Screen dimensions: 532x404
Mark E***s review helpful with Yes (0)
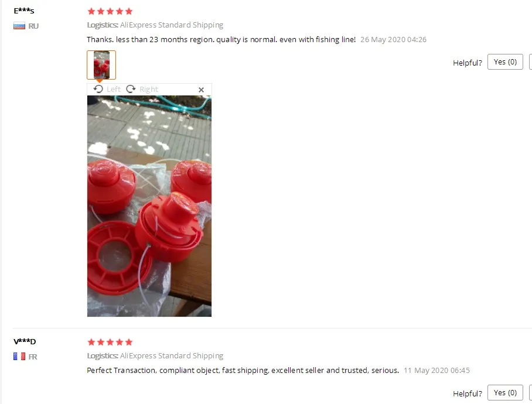click(505, 61)
